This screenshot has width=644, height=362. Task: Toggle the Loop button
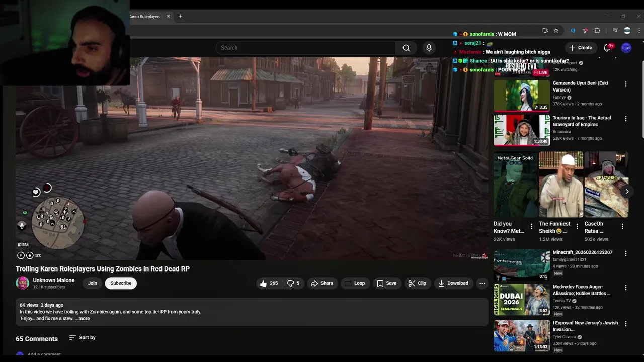(x=355, y=283)
